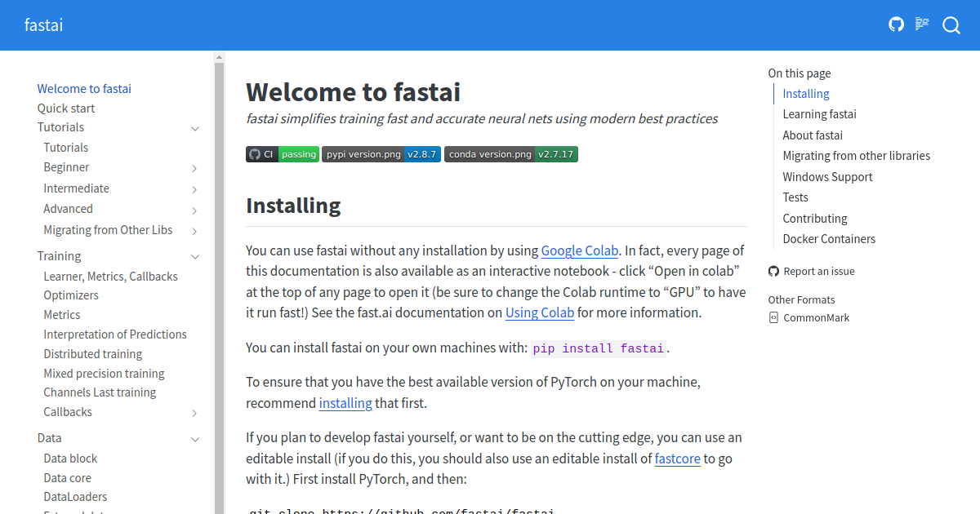
Task: Jump to Migrating from other libraries section
Action: (x=856, y=156)
